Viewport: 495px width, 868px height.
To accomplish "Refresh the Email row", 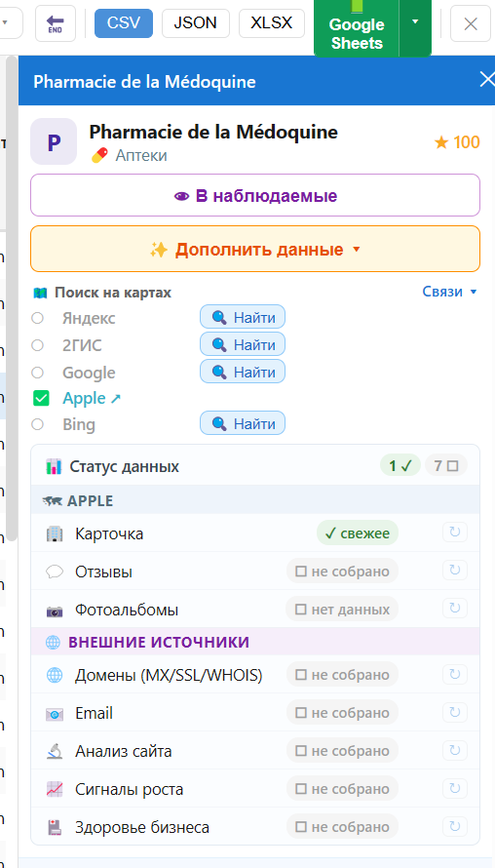I will coord(455,713).
